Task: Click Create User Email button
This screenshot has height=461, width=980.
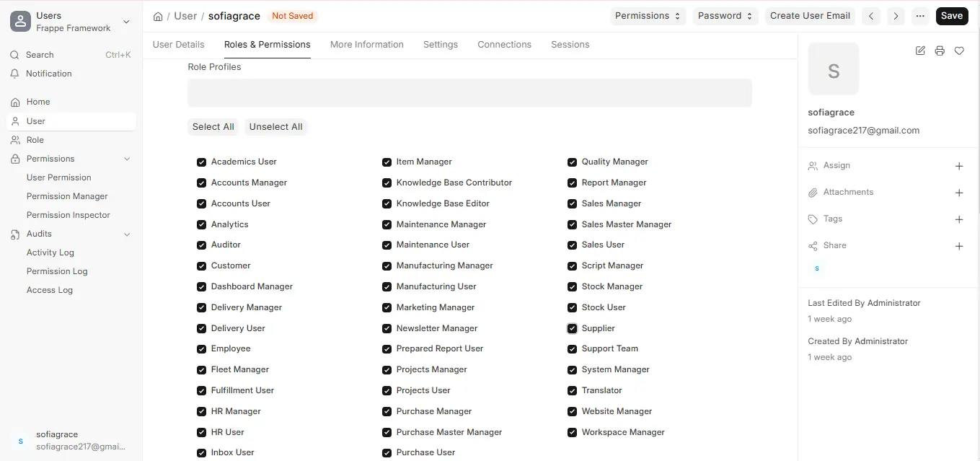Action: [811, 16]
